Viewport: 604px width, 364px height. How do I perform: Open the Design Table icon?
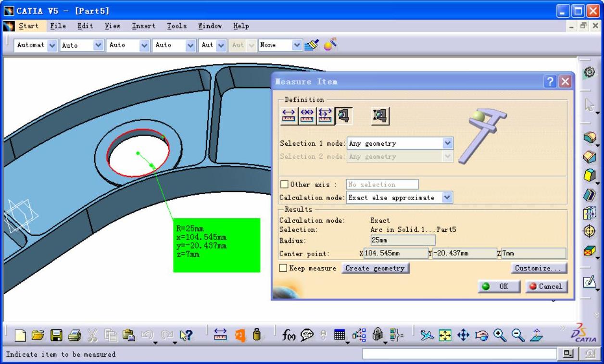click(x=340, y=335)
